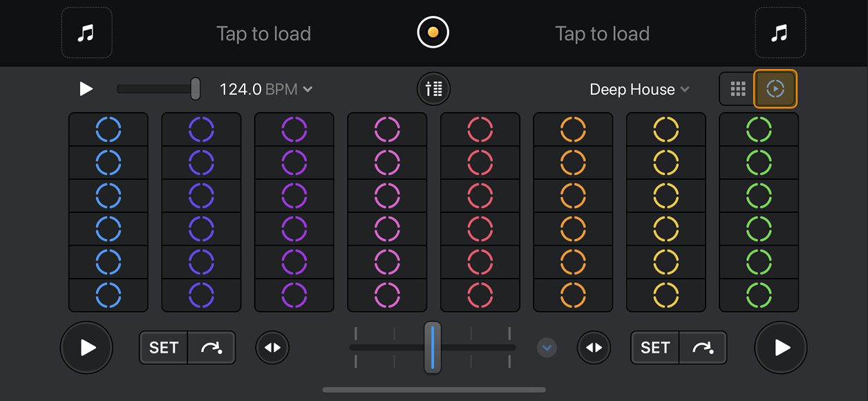
Task: Trigger the top green loop pad
Action: pos(759,129)
